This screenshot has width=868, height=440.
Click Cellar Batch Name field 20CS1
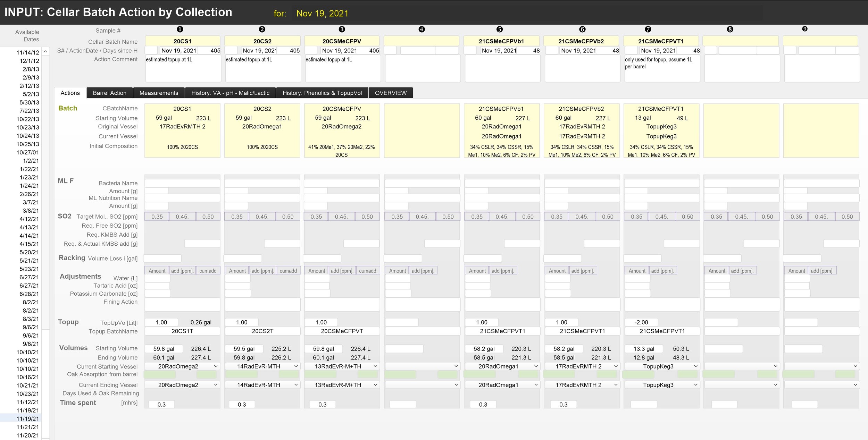[x=182, y=41]
